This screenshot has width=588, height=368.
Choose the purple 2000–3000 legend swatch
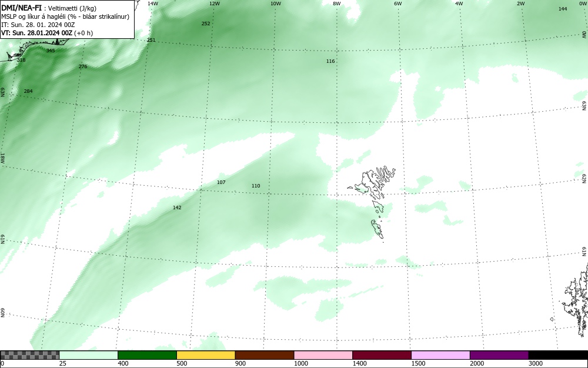499,355
